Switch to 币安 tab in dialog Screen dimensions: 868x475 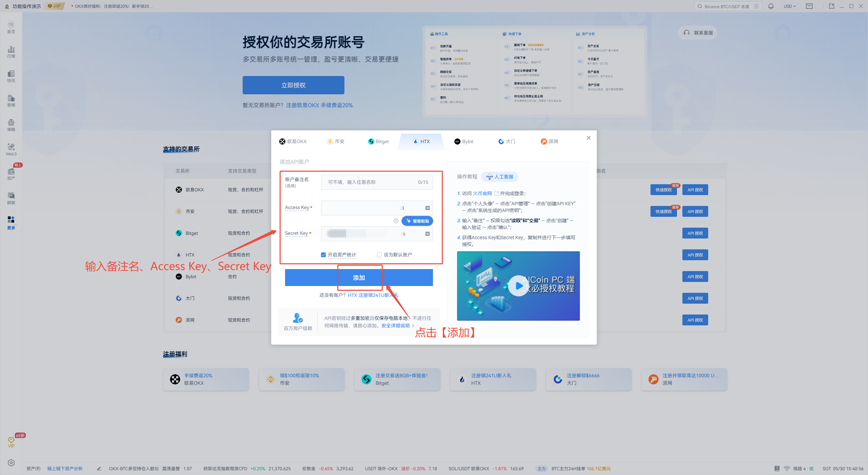[336, 141]
